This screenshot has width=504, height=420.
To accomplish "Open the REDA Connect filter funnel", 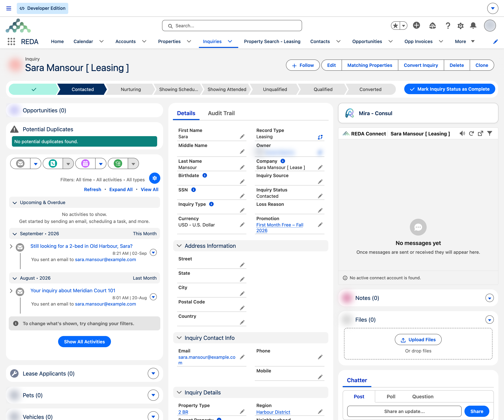I will (x=490, y=134).
